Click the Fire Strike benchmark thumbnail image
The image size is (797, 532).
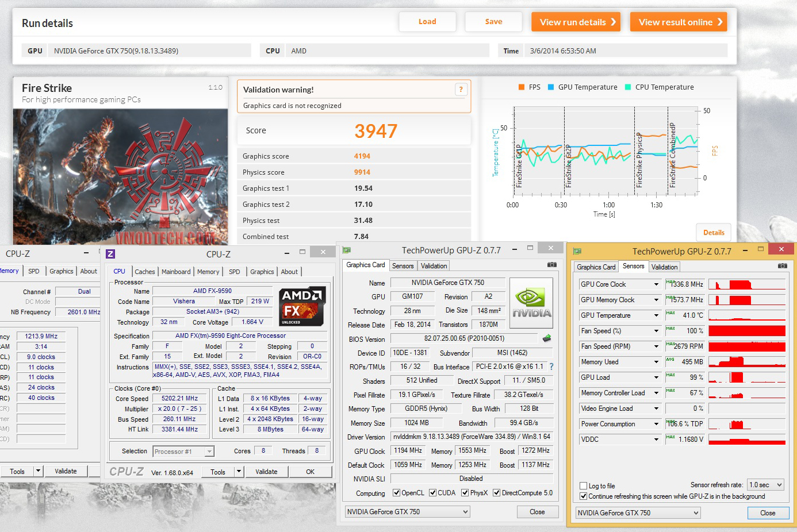tap(120, 177)
